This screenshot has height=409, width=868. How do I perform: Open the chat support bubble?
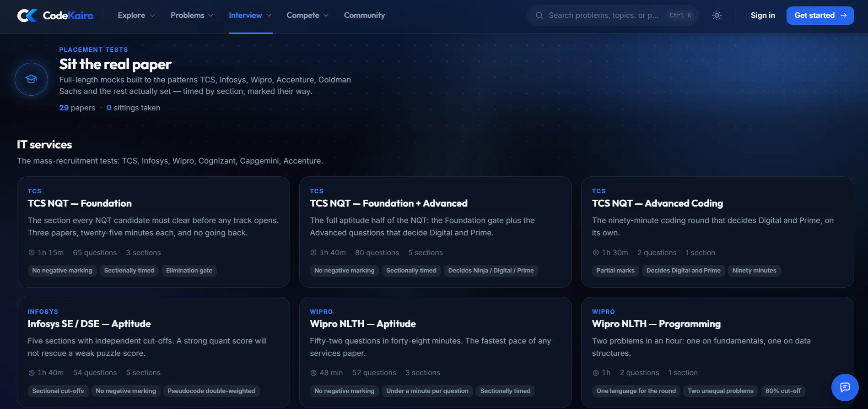845,387
